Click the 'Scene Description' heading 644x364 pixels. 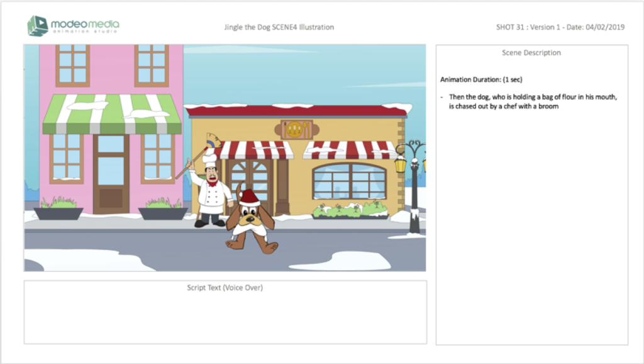point(531,53)
